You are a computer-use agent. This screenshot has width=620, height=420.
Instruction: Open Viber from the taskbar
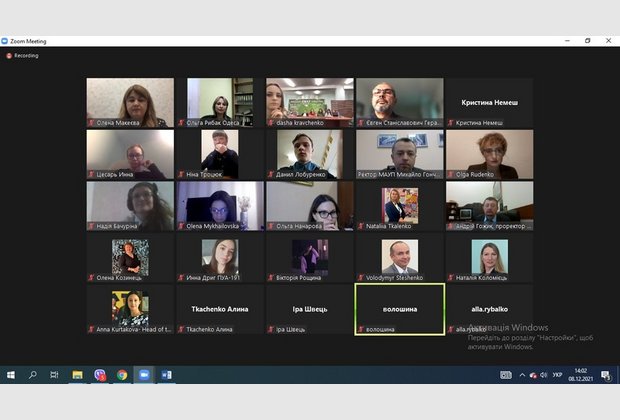tap(100, 375)
